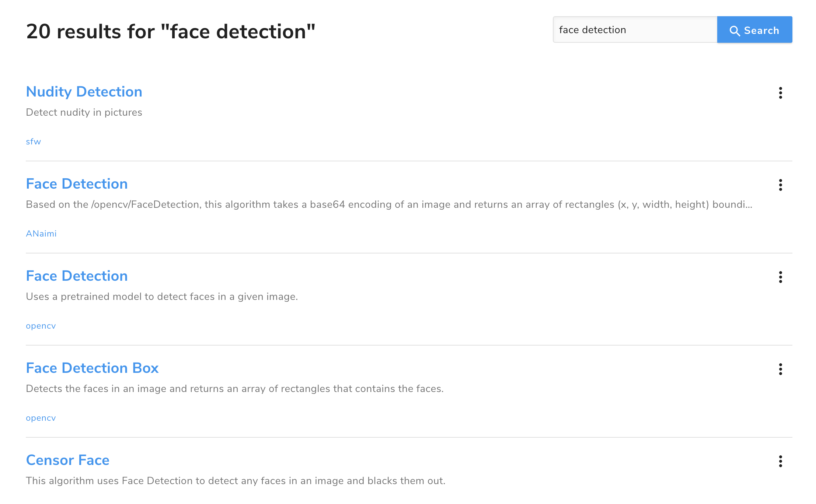Visit the sfw author profile link

click(x=33, y=142)
